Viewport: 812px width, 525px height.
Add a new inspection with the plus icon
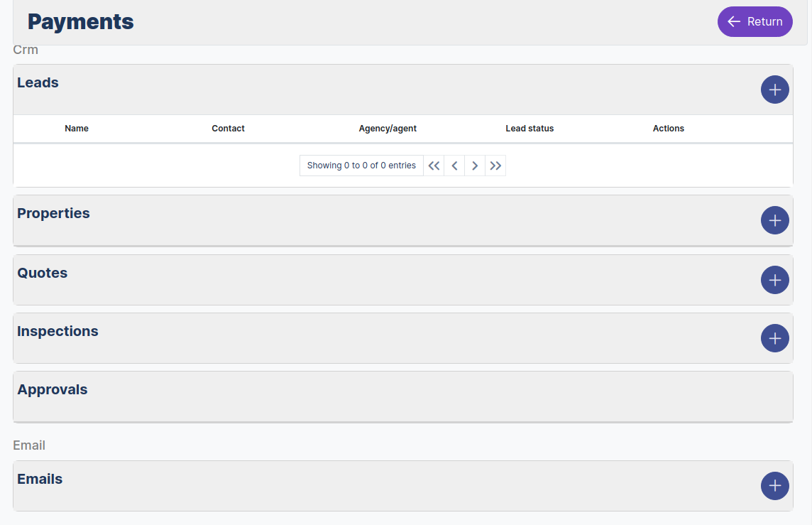[774, 338]
